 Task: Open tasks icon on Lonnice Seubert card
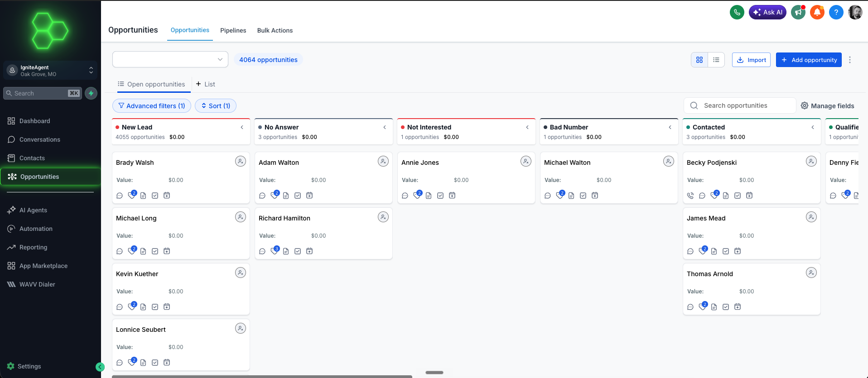[x=155, y=363]
